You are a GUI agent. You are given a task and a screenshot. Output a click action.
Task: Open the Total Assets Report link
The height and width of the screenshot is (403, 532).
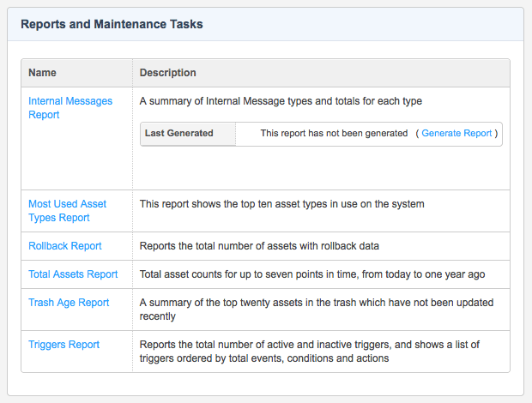(73, 274)
